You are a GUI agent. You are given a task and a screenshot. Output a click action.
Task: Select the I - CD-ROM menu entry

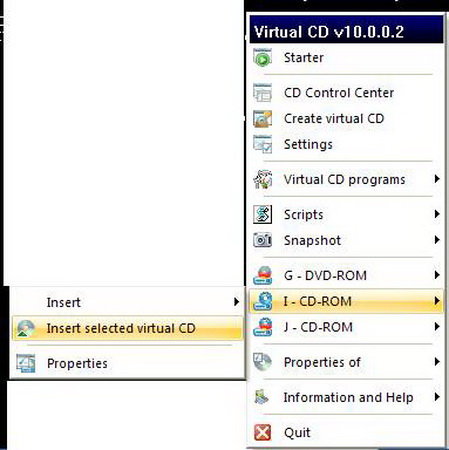click(x=347, y=301)
